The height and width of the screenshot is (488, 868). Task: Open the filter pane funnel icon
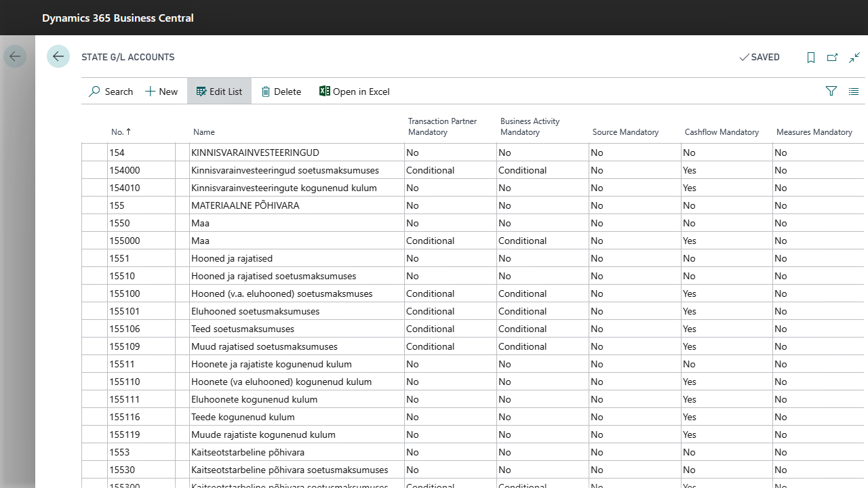point(831,91)
